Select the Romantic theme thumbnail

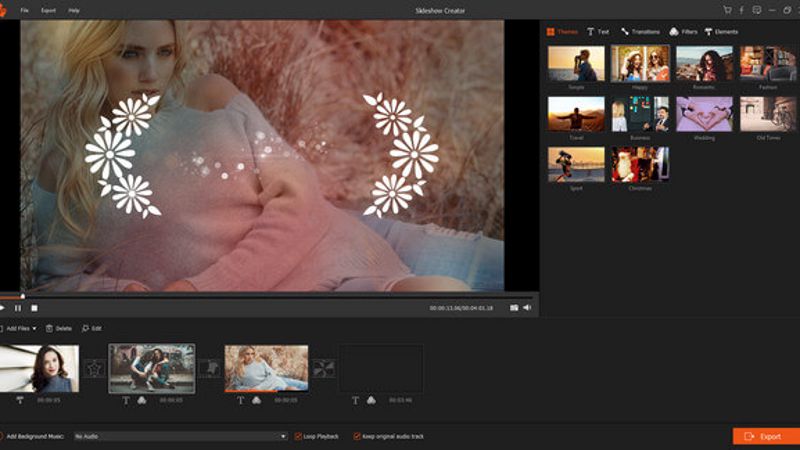[704, 64]
